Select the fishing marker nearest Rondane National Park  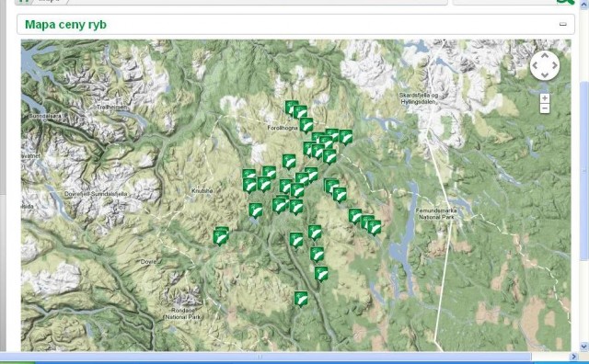pos(301,299)
